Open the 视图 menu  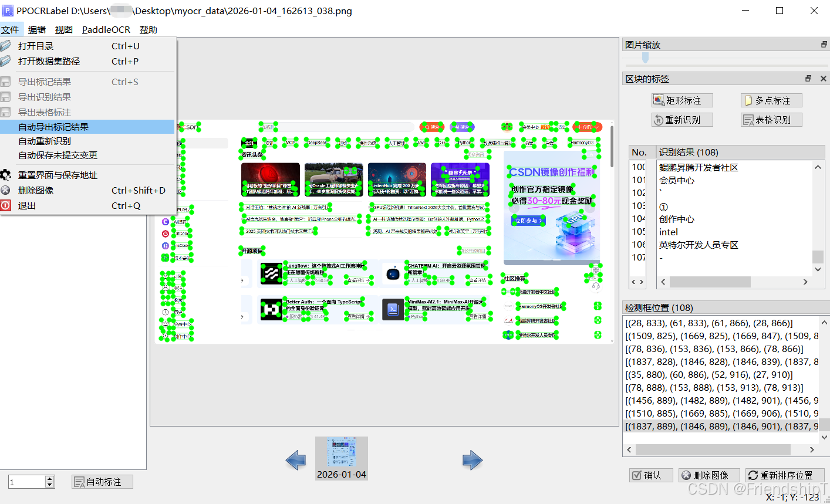coord(64,29)
